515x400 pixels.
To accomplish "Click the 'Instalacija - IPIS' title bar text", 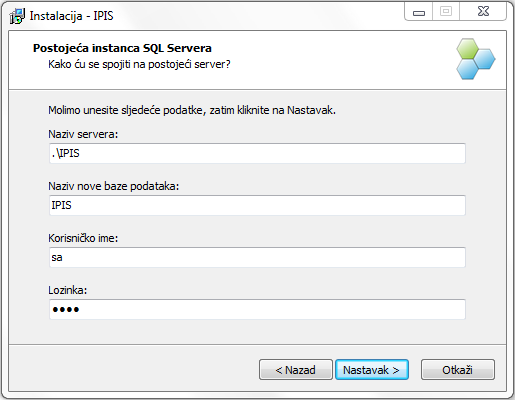I will tap(71, 16).
